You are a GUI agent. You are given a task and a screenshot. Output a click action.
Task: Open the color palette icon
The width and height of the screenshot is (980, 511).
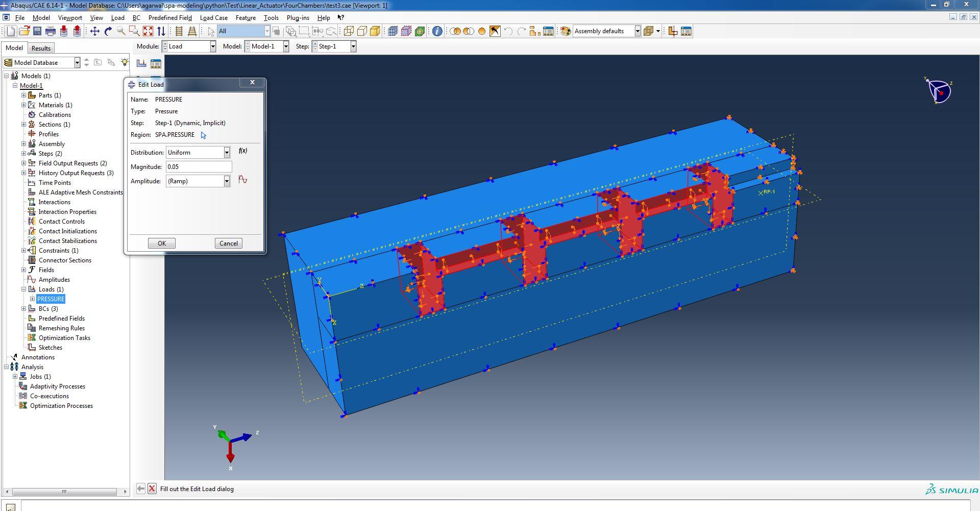coord(565,31)
